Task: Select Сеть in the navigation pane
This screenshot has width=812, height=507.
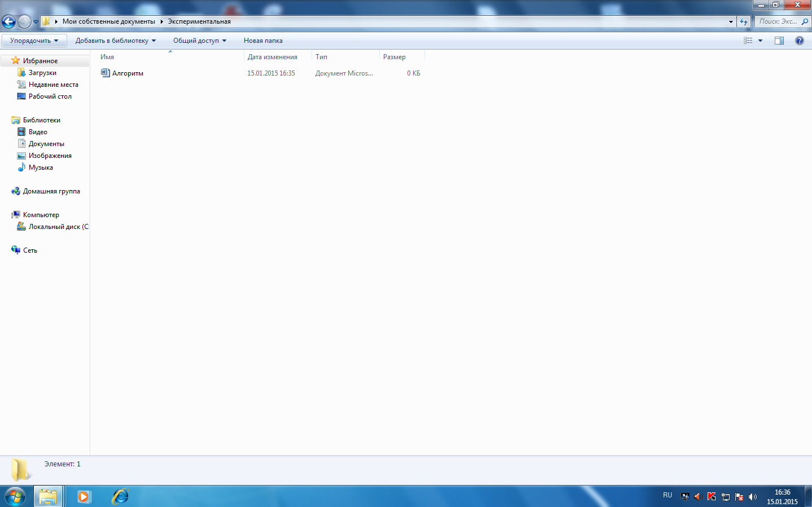Action: [30, 250]
